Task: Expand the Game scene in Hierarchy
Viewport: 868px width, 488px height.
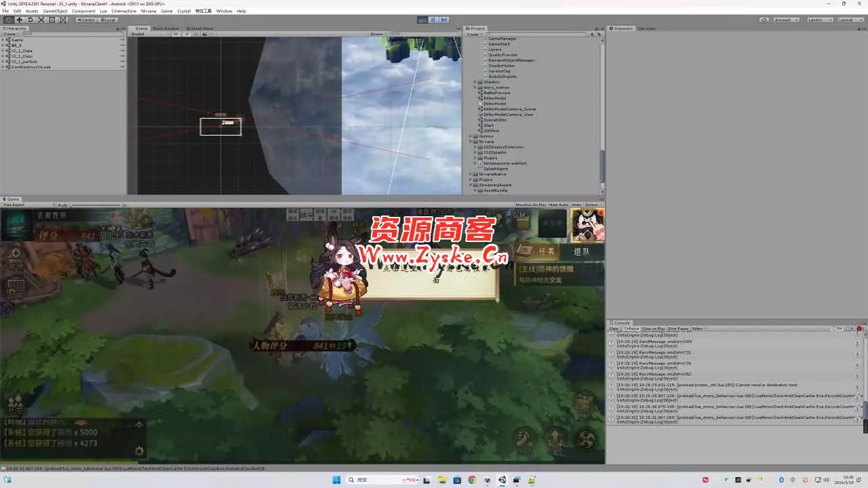Action: pos(3,40)
